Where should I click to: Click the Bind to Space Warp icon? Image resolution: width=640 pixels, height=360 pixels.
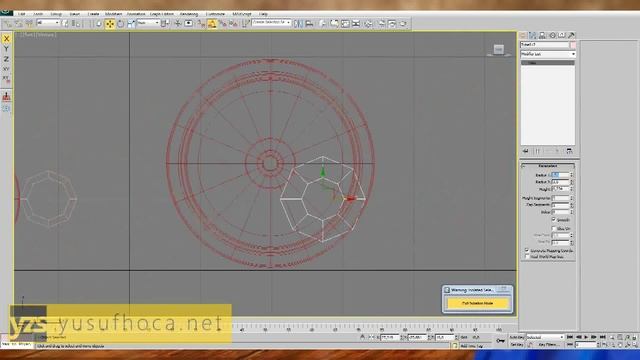[x=29, y=24]
